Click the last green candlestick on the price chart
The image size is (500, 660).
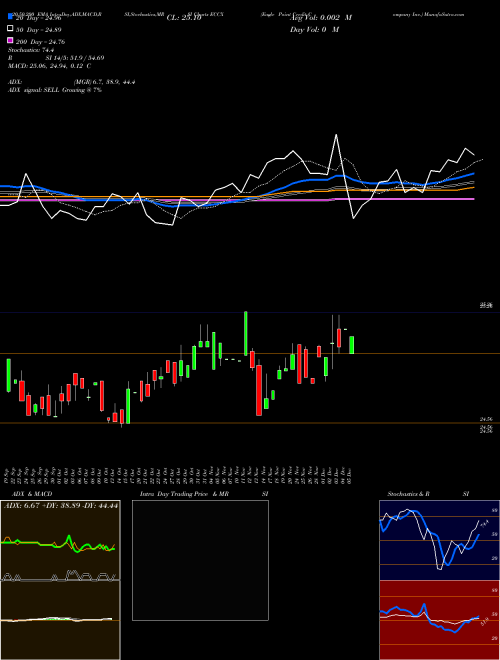[352, 345]
